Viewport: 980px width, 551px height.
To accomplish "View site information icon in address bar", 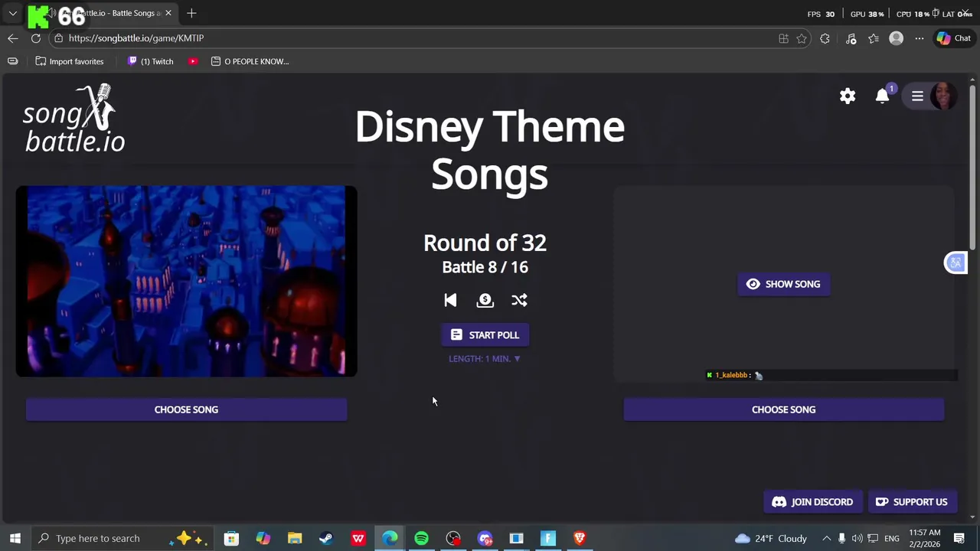I will coord(58,38).
